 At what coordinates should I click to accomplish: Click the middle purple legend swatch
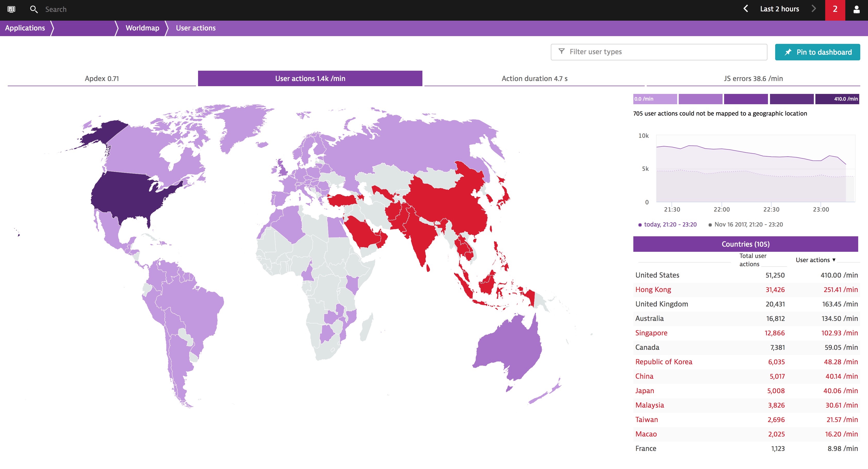pos(746,99)
